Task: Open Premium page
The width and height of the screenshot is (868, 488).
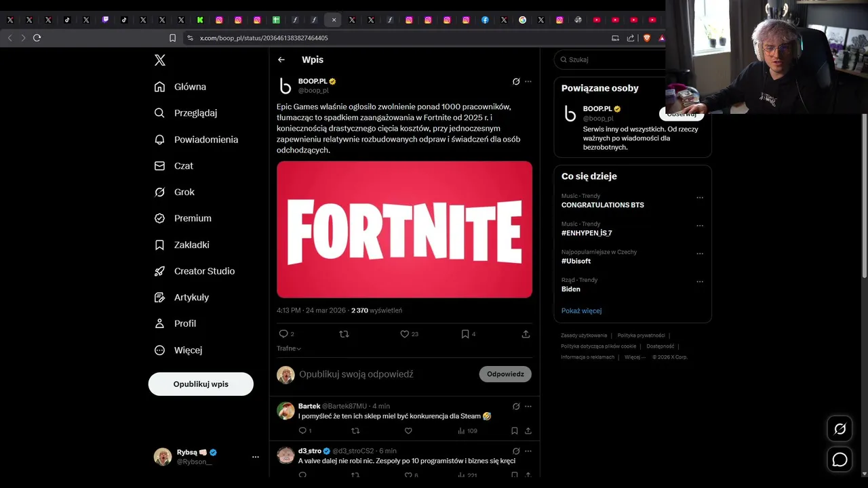Action: coord(182,218)
